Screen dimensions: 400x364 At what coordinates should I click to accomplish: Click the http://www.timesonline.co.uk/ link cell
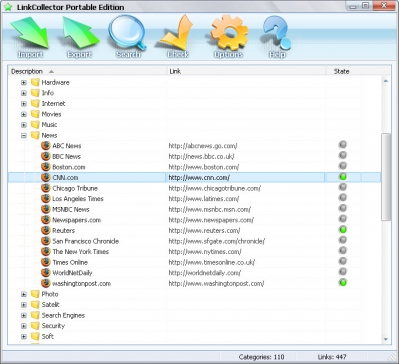(212, 262)
